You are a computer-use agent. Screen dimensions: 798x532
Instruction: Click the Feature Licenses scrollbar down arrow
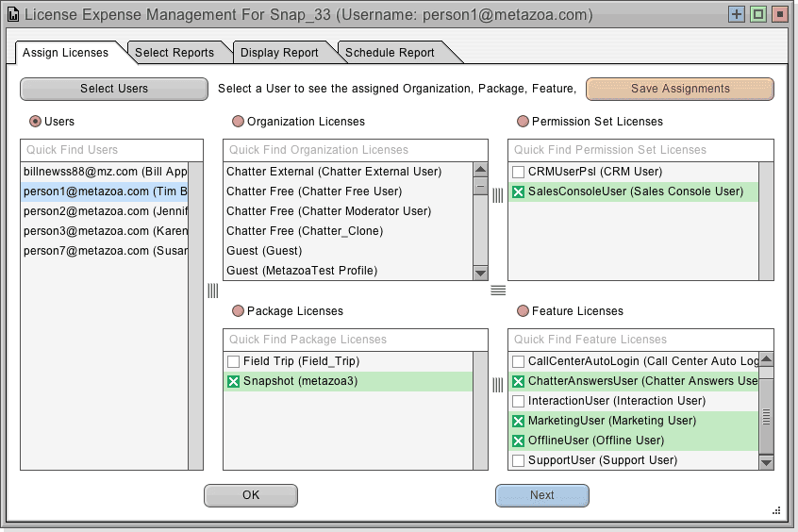pos(766,462)
